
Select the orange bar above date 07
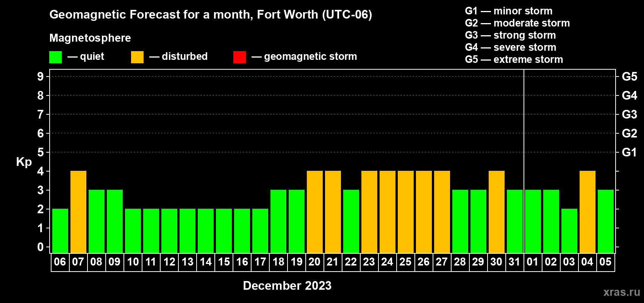pos(78,212)
